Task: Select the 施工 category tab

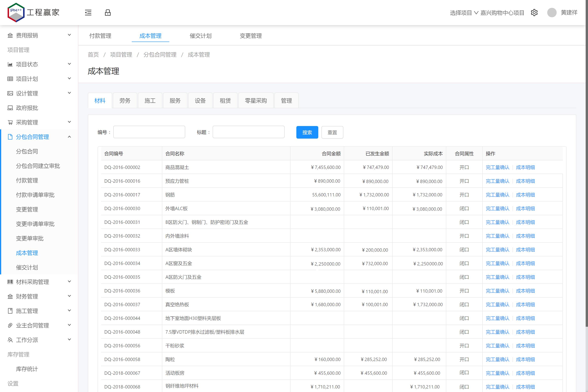Action: 150,101
